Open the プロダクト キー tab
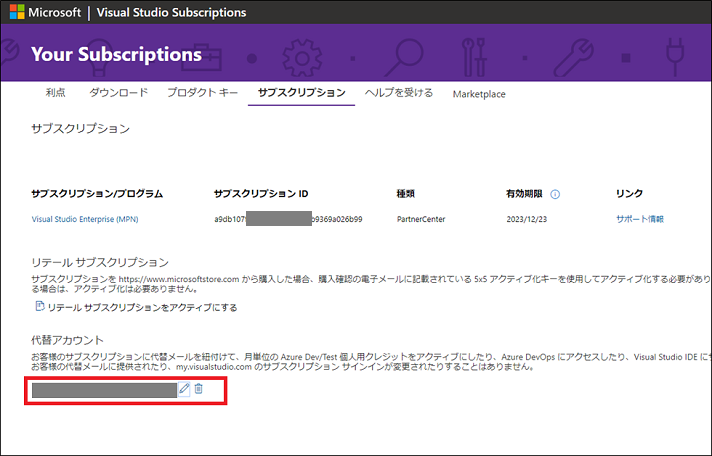The height and width of the screenshot is (456, 712). coord(203,93)
